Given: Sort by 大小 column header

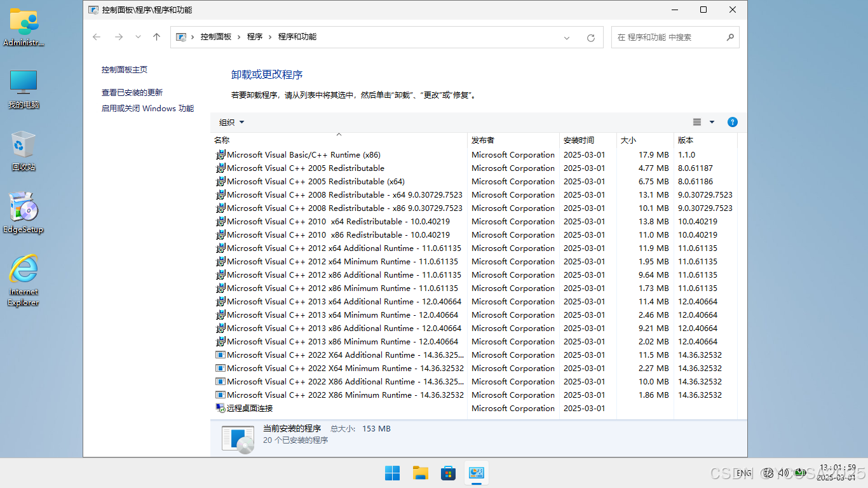Looking at the screenshot, I should coord(645,140).
